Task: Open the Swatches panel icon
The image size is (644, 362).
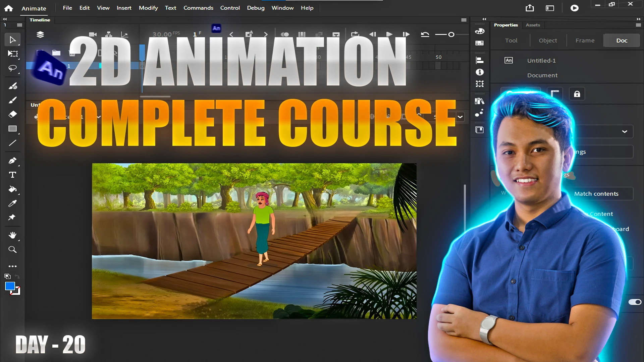Action: (x=480, y=43)
